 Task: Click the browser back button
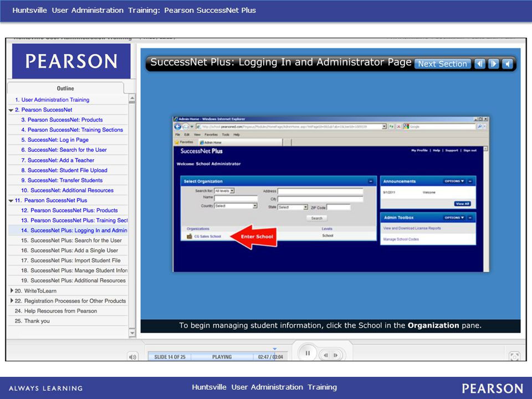coord(178,126)
